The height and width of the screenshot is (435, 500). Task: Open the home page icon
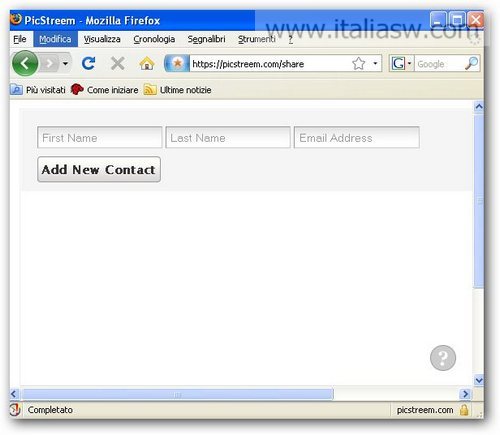point(147,63)
